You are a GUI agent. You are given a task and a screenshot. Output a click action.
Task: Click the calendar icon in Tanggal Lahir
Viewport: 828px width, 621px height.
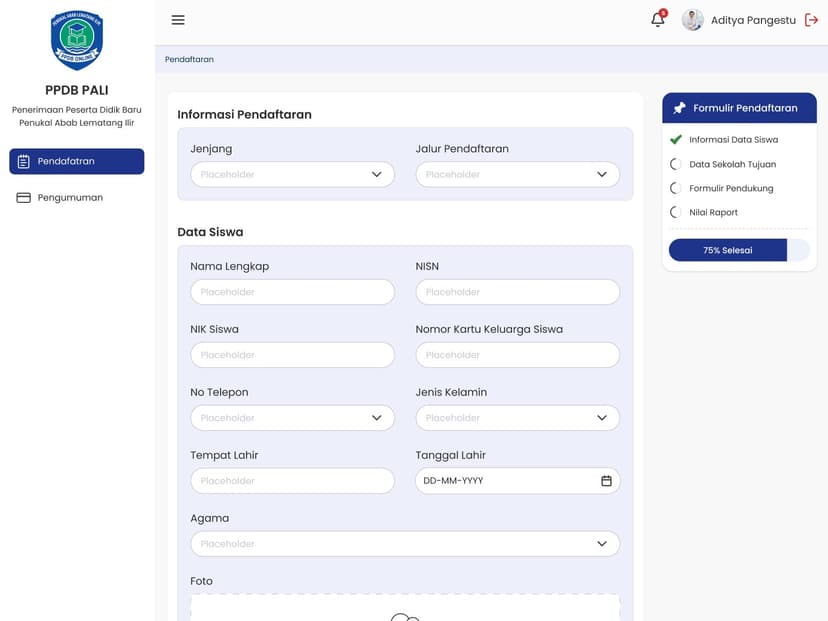pyautogui.click(x=606, y=481)
